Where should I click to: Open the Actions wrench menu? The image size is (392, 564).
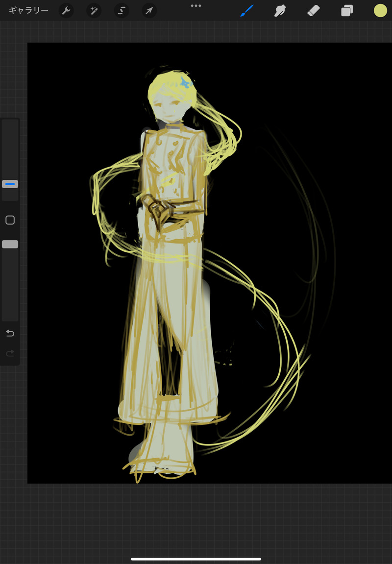coord(66,11)
